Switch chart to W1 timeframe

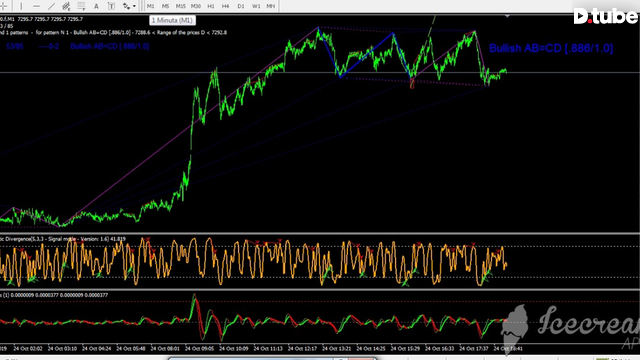click(x=256, y=6)
